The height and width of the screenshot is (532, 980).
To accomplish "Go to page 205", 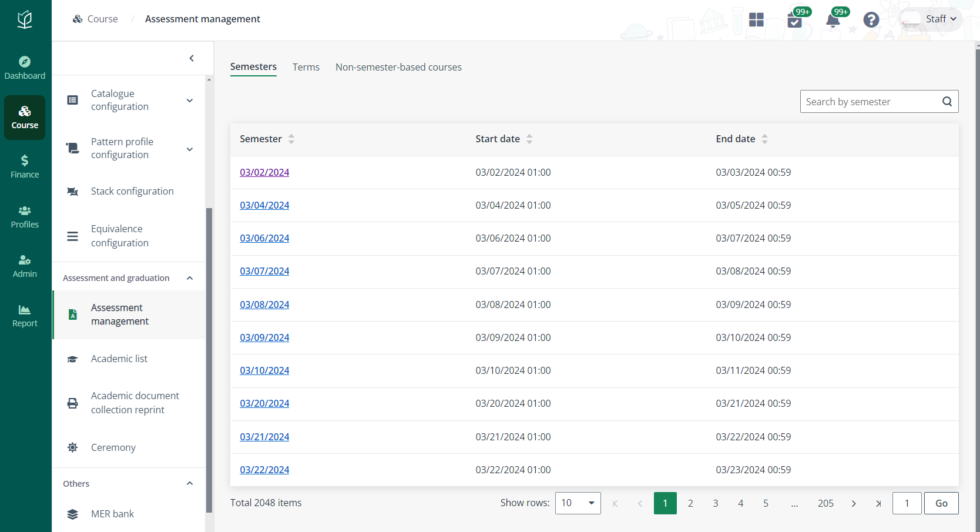I will coord(825,503).
